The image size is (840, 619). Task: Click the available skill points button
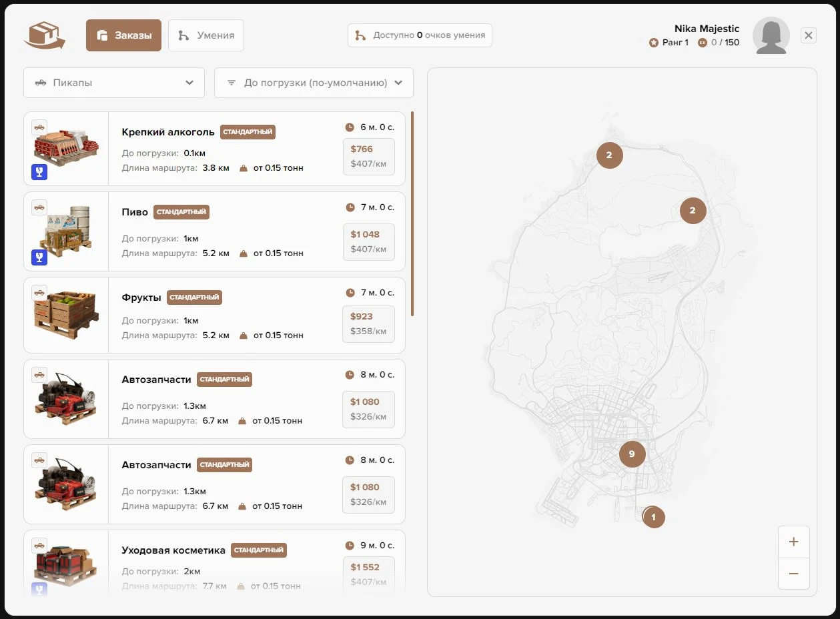pyautogui.click(x=420, y=35)
